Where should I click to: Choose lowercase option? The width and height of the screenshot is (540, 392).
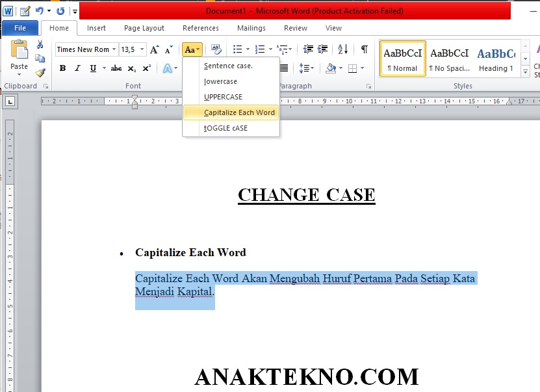231,82
